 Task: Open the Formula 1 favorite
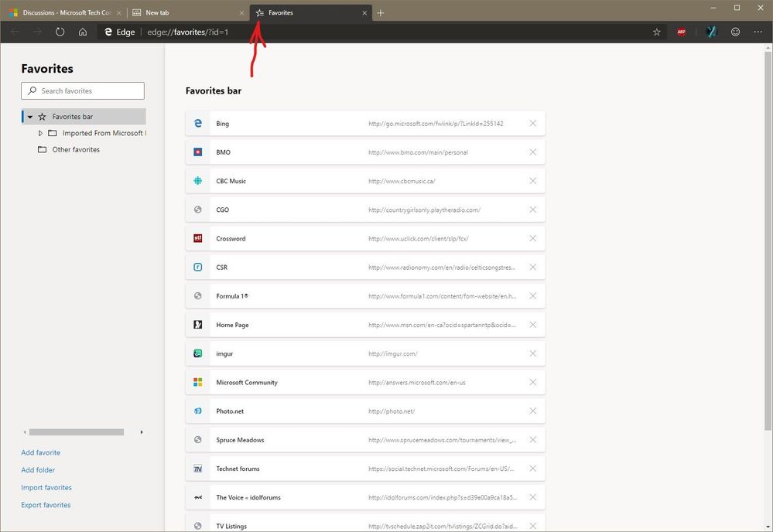click(x=365, y=296)
